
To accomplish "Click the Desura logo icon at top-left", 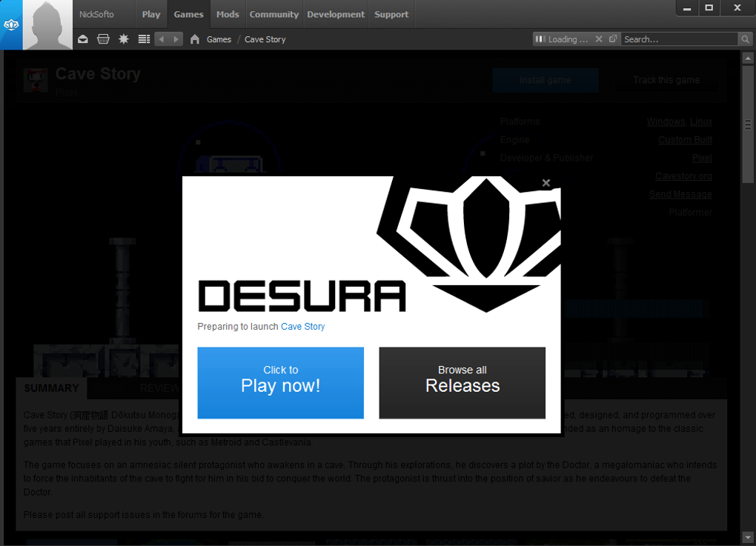I will pyautogui.click(x=11, y=24).
